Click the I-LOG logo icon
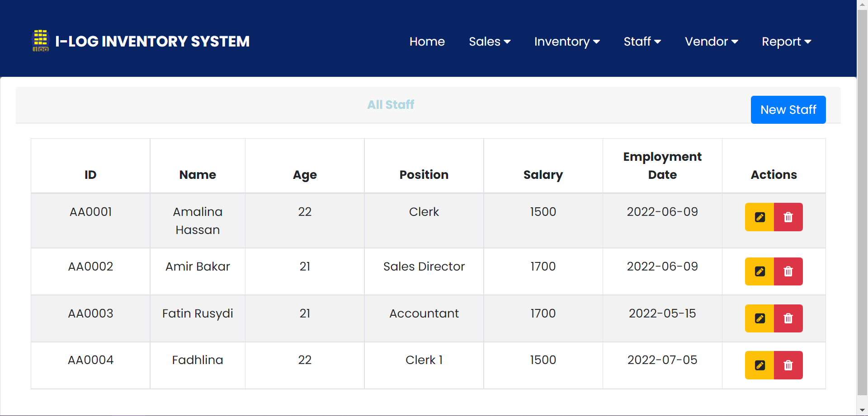 [x=40, y=41]
